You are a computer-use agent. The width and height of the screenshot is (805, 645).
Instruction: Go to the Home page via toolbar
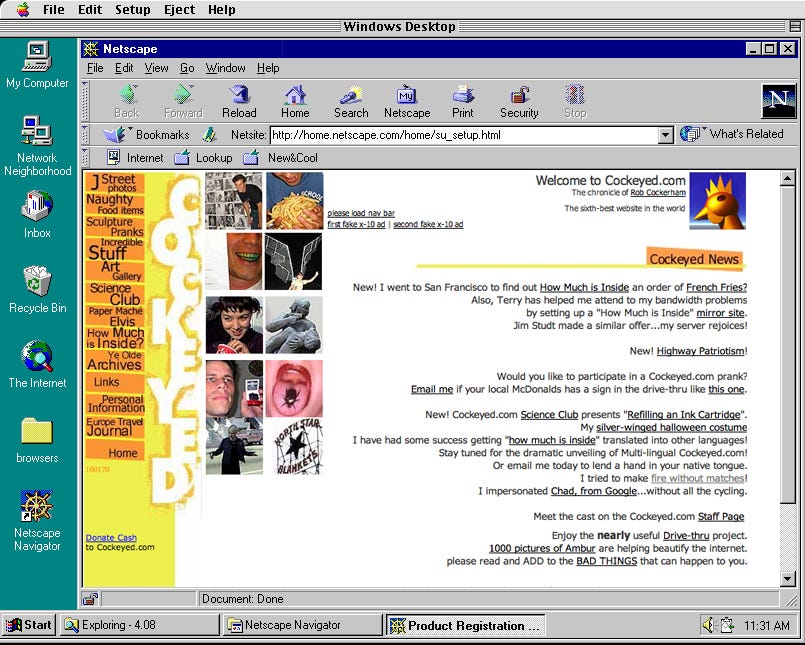(295, 101)
